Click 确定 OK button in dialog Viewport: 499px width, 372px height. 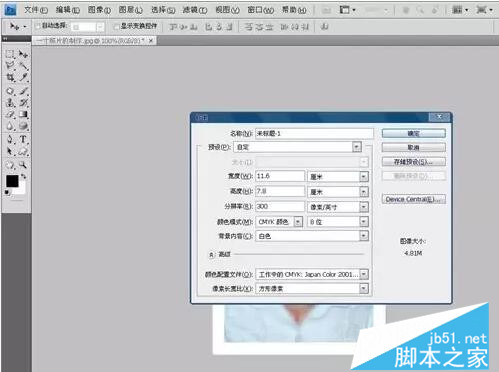point(414,133)
